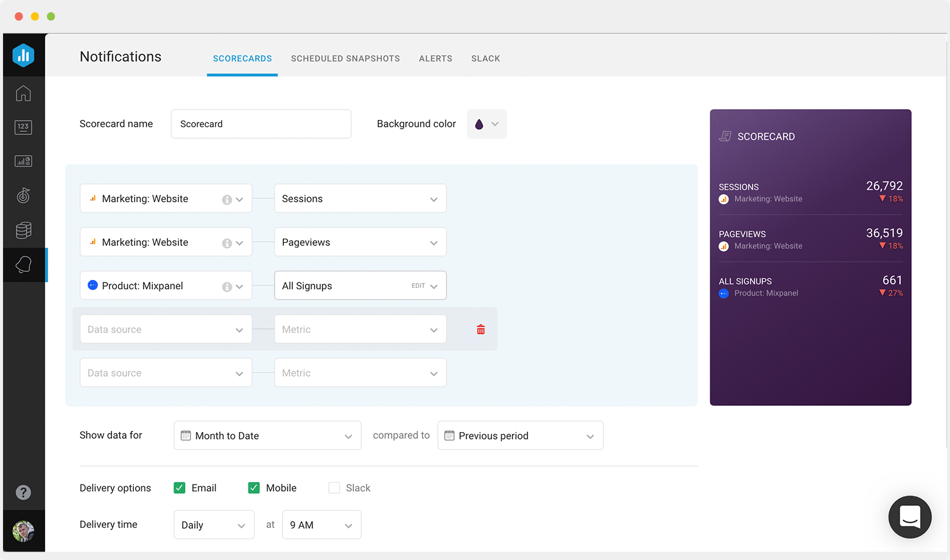Open the Notifications bell sidebar icon
Screen dimensions: 950x560
coord(23,265)
